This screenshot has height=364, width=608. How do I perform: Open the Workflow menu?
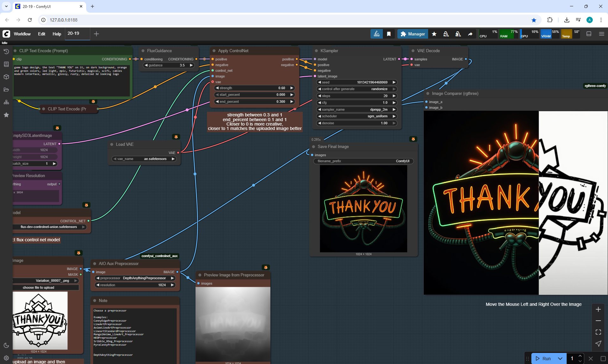22,34
